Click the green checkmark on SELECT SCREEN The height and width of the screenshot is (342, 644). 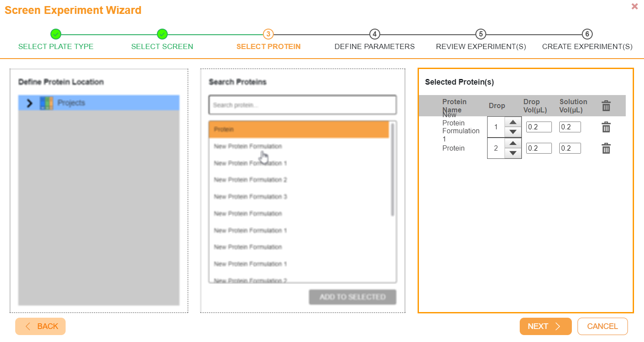162,34
